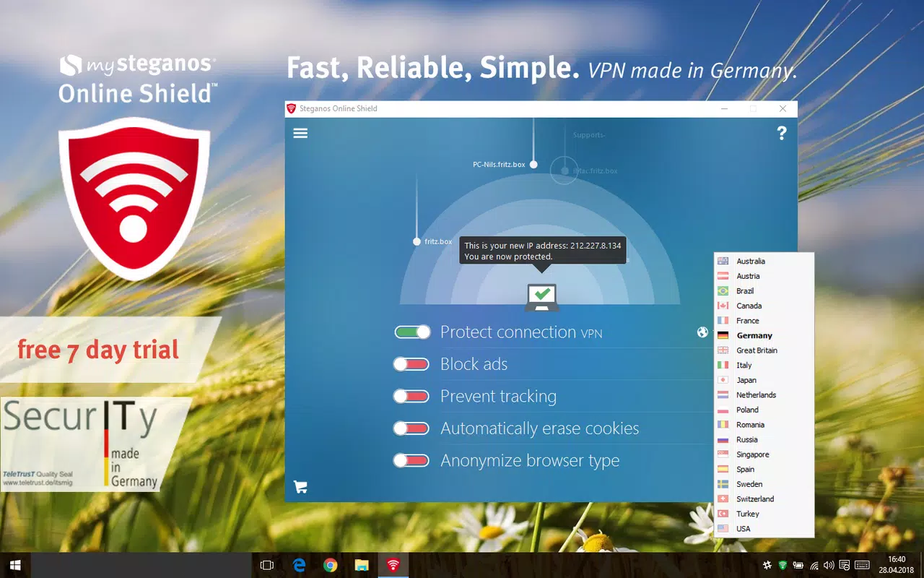Open the Windows Start menu
Viewport: 924px width, 578px height.
point(15,565)
